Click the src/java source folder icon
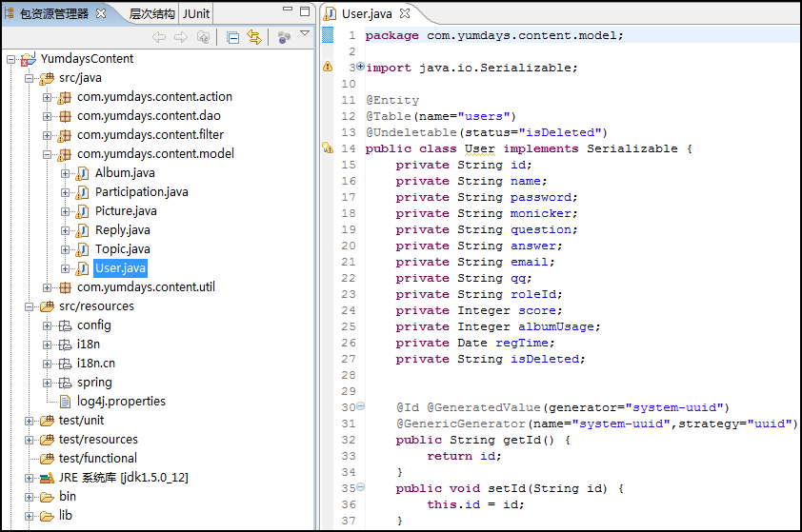The image size is (802, 532). tap(47, 78)
